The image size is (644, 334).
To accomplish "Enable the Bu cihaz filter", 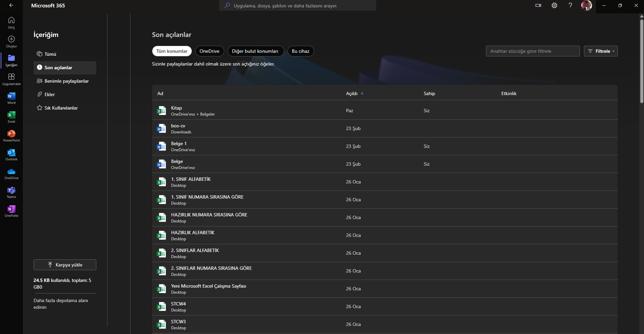I will pyautogui.click(x=300, y=51).
